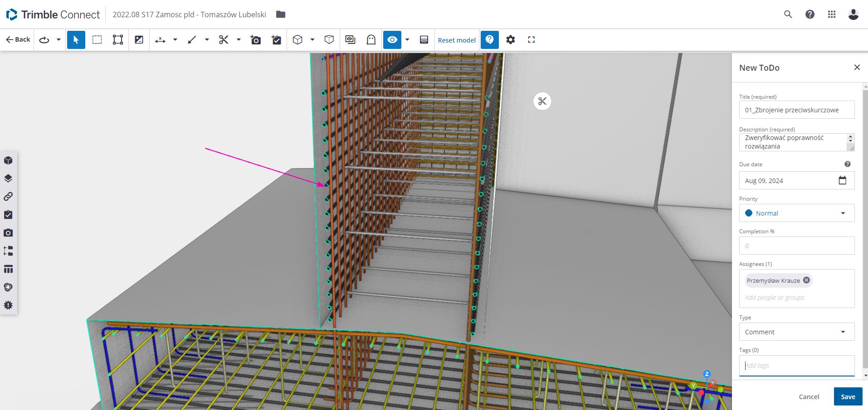
Task: Open the markup tool
Action: pyautogui.click(x=139, y=40)
